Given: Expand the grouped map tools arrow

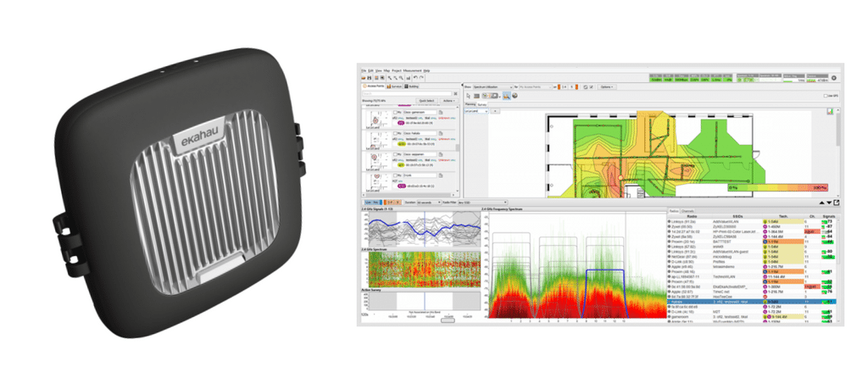Looking at the screenshot, I should [499, 97].
